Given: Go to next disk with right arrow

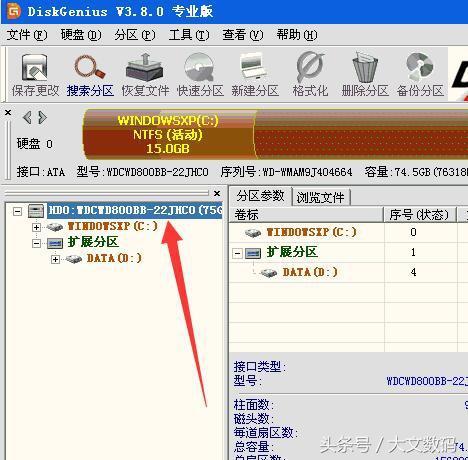Looking at the screenshot, I should click(x=42, y=117).
